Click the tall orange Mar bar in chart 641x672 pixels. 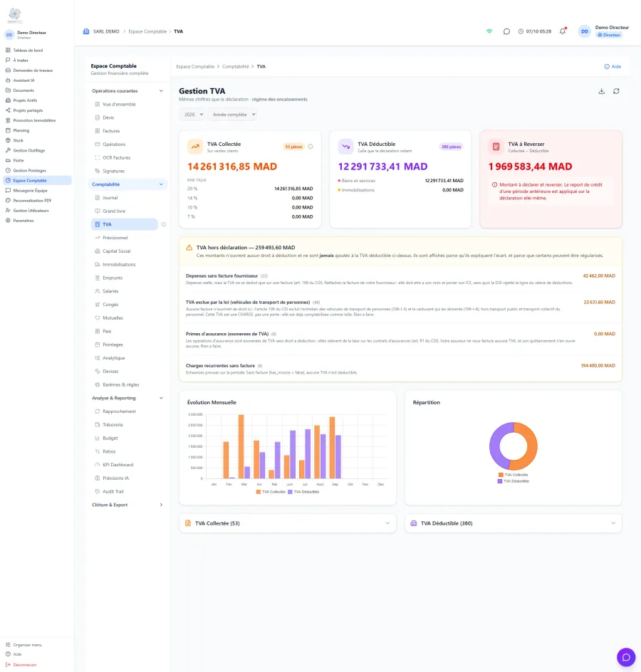coord(241,446)
